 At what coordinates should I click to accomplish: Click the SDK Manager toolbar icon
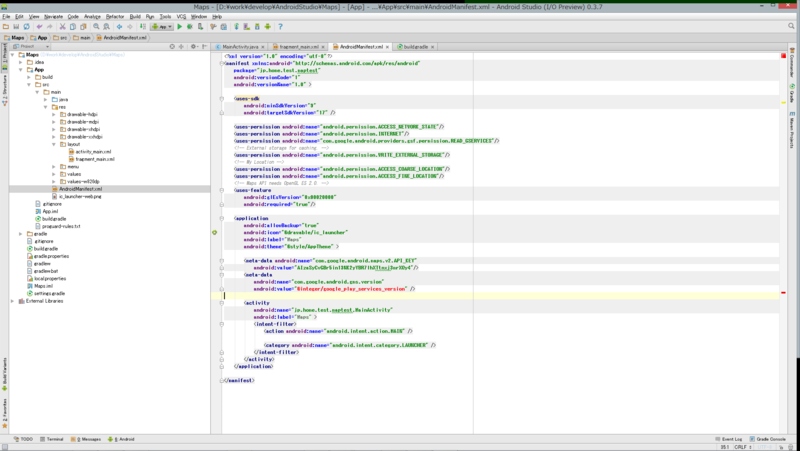click(257, 27)
